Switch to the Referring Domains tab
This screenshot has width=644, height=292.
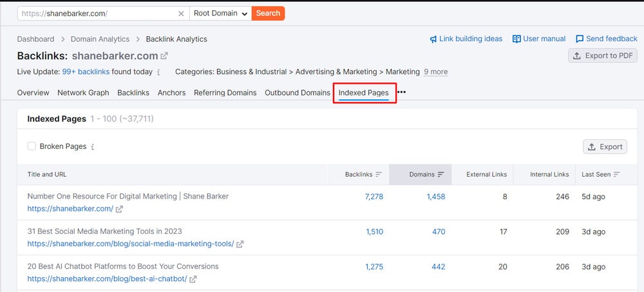[x=225, y=93]
